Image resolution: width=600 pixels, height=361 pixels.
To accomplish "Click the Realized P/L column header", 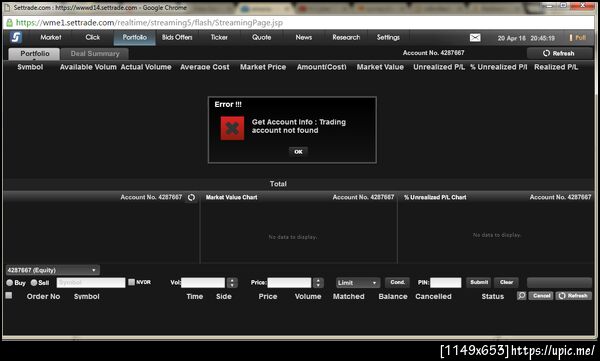I will point(556,67).
